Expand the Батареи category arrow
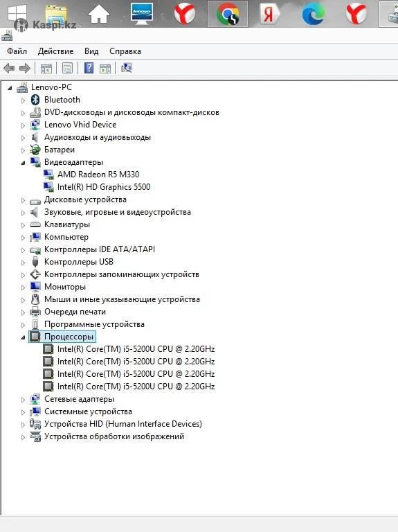The image size is (398, 532). click(x=23, y=150)
